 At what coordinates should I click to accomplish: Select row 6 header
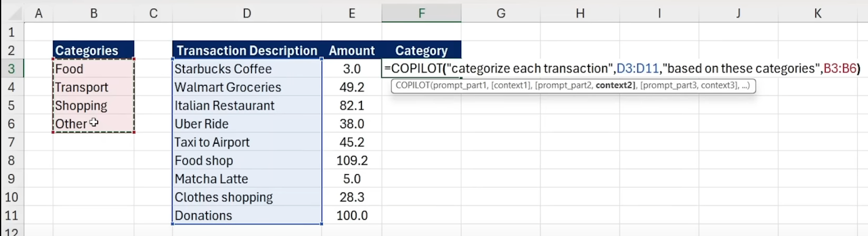(11, 124)
